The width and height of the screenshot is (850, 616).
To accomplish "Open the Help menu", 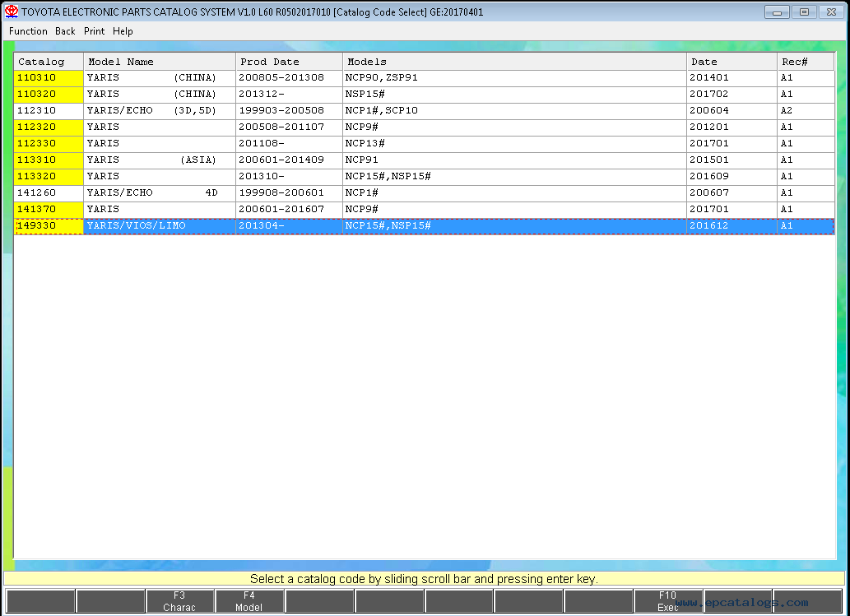I will (123, 31).
